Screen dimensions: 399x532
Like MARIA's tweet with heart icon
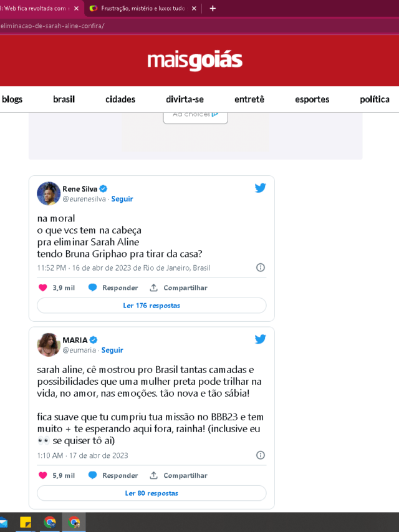tap(43, 475)
